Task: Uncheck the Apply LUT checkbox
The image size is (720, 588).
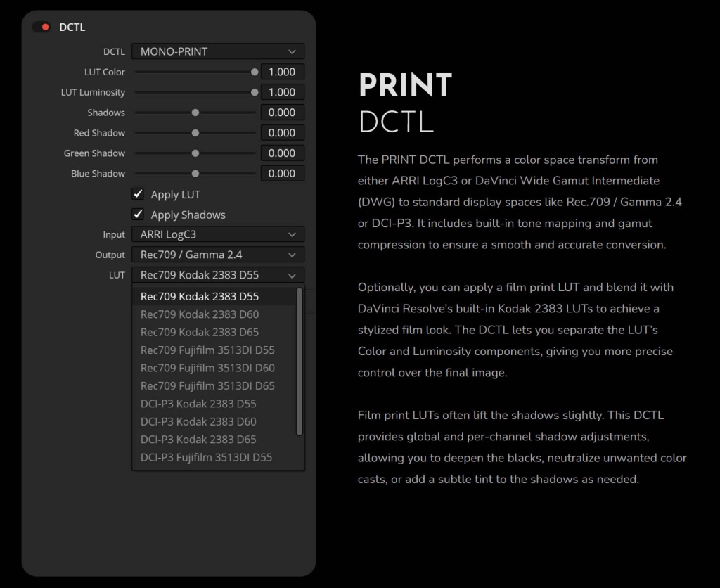Action: click(x=139, y=194)
